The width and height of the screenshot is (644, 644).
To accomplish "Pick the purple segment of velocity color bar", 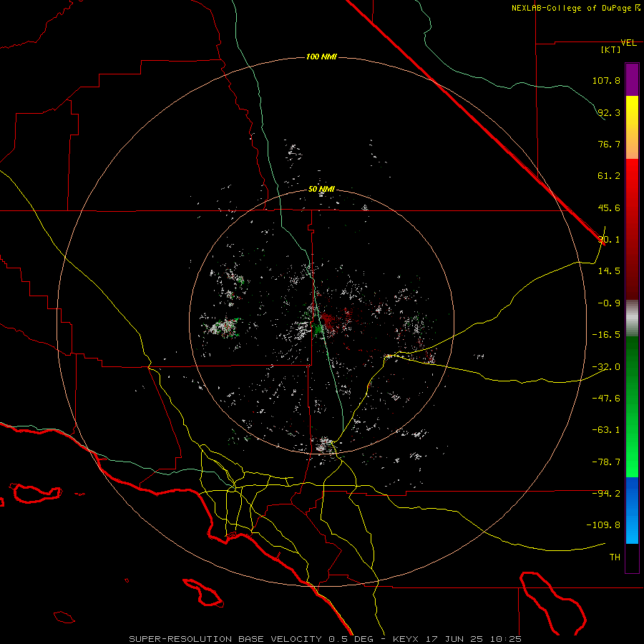I will coord(632,79).
